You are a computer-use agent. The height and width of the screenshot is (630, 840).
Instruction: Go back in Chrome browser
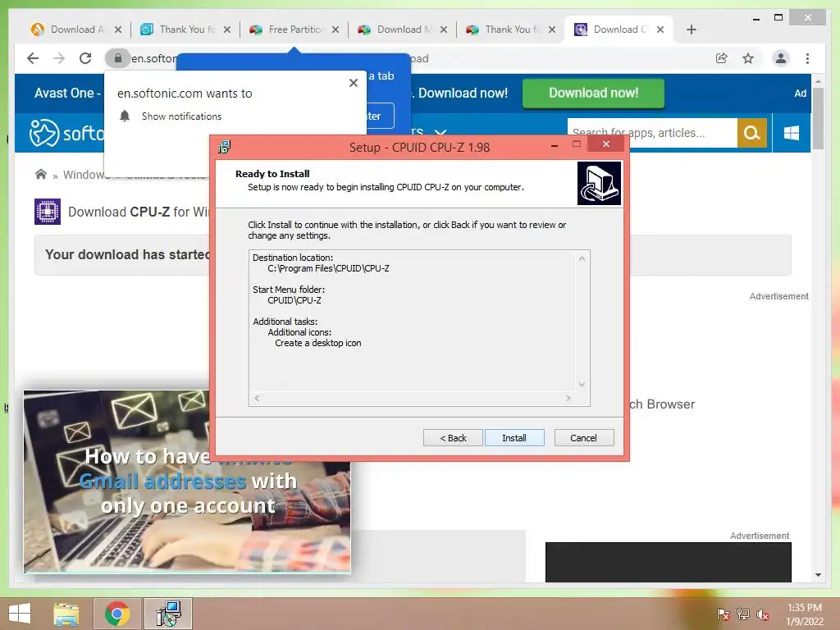pos(33,58)
